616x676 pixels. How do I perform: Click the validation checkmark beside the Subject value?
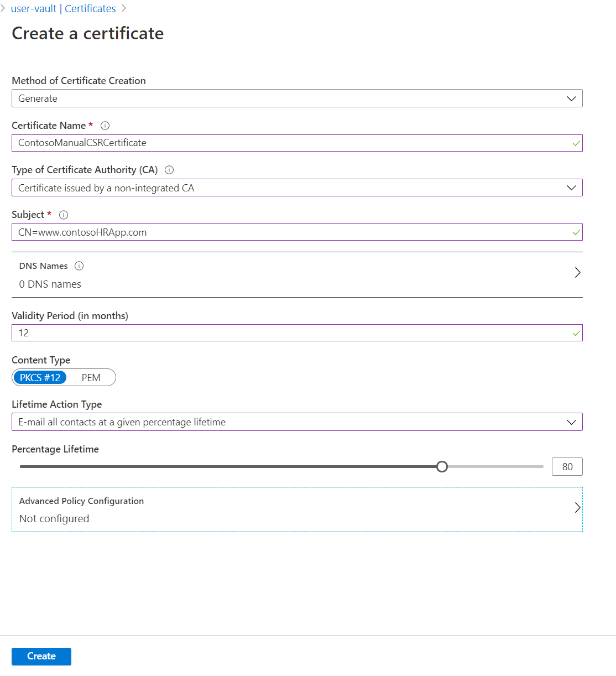click(x=575, y=232)
